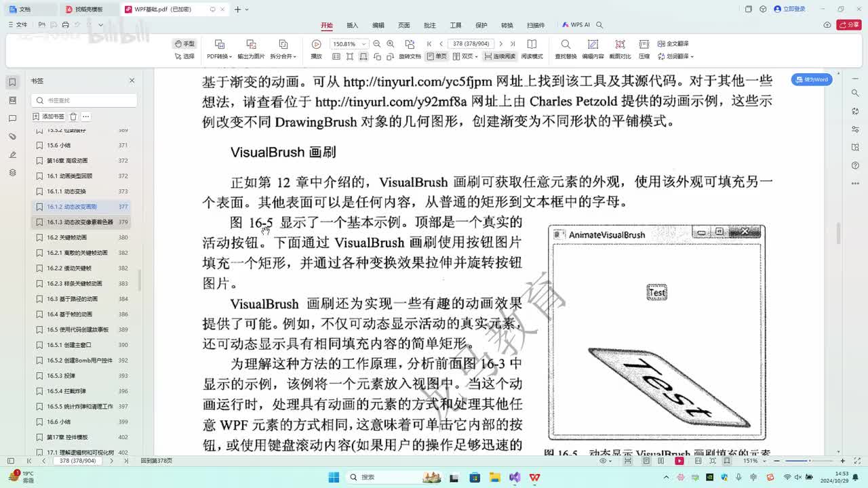The height and width of the screenshot is (488, 868).
Task: Open the status bar 151% zoom dropdown
Action: tap(753, 461)
